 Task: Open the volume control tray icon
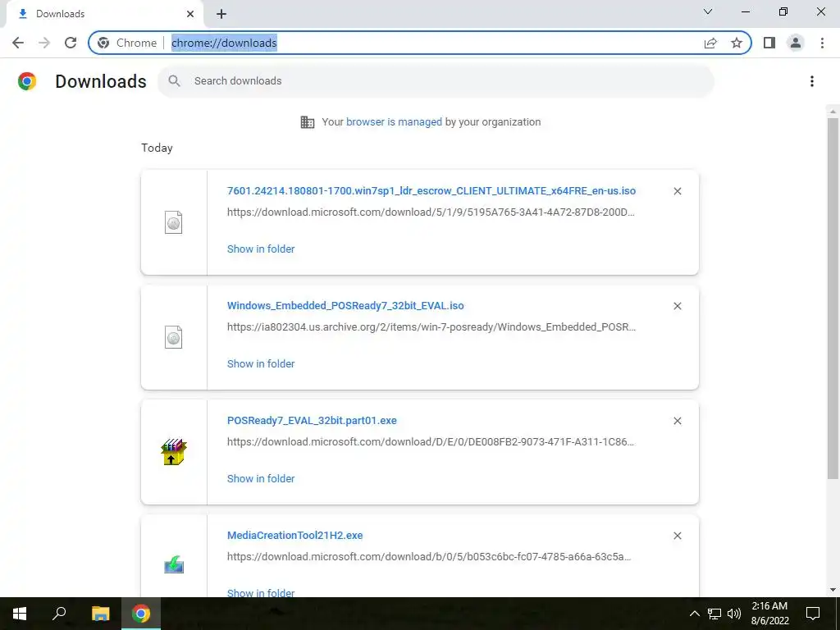click(734, 614)
